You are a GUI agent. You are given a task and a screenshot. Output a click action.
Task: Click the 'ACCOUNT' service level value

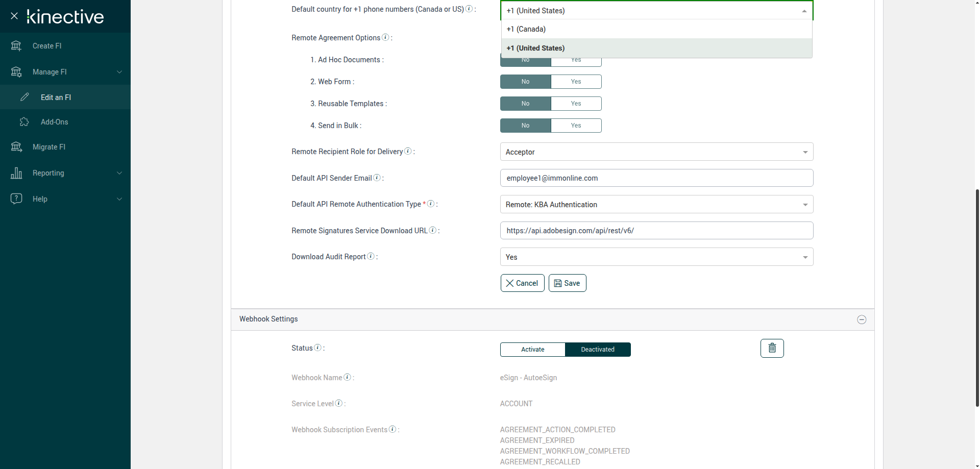pyautogui.click(x=516, y=404)
